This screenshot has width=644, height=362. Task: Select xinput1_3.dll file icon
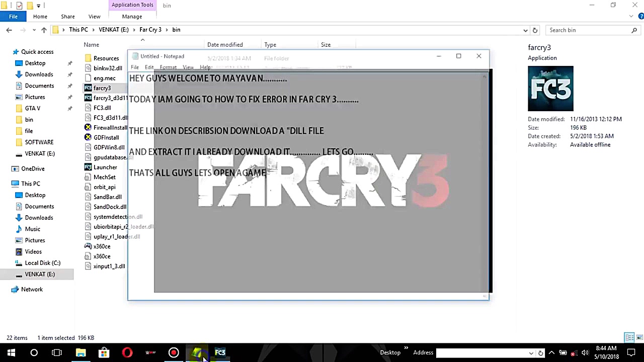pyautogui.click(x=88, y=266)
